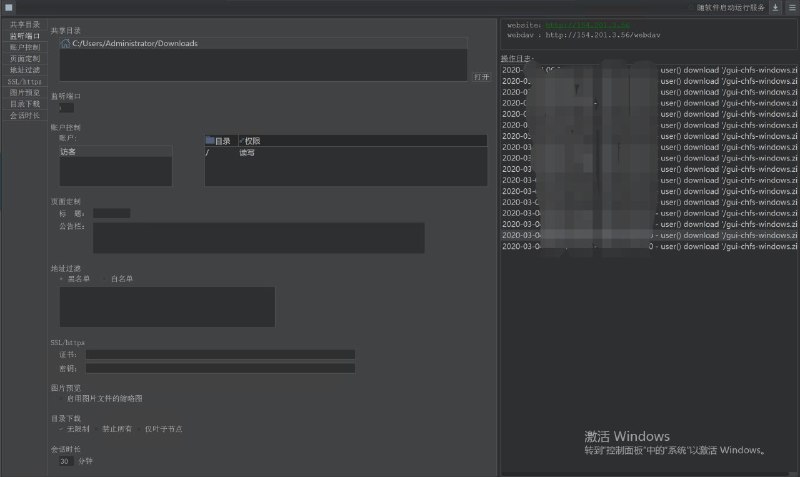The height and width of the screenshot is (477, 800).
Task: Click the 证书 certificate input field
Action: tap(220, 354)
